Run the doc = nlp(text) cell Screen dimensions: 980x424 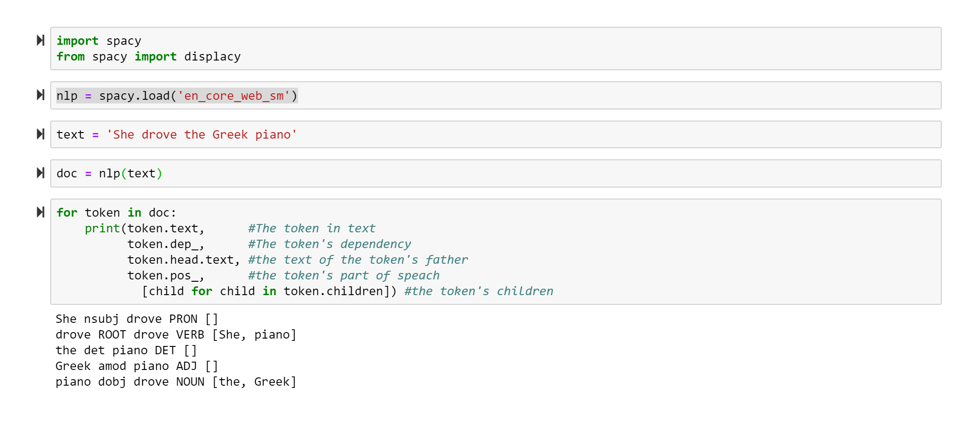[41, 173]
